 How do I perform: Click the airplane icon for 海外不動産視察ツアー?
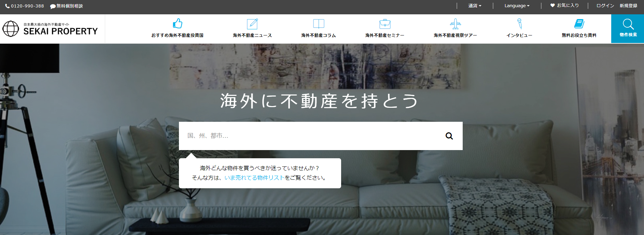click(455, 24)
